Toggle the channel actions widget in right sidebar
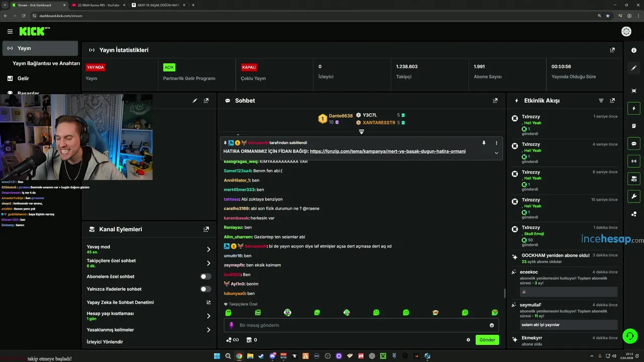 pyautogui.click(x=634, y=178)
